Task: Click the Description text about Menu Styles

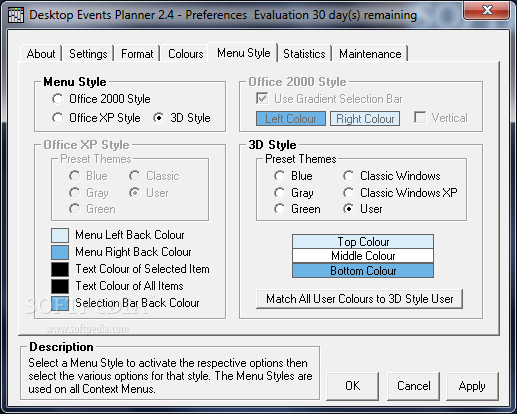Action: click(x=170, y=376)
